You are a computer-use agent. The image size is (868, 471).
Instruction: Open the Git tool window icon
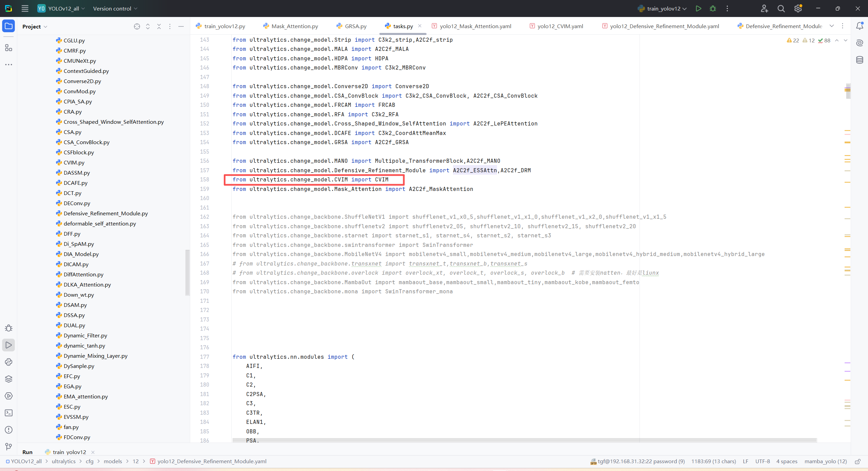[8, 447]
